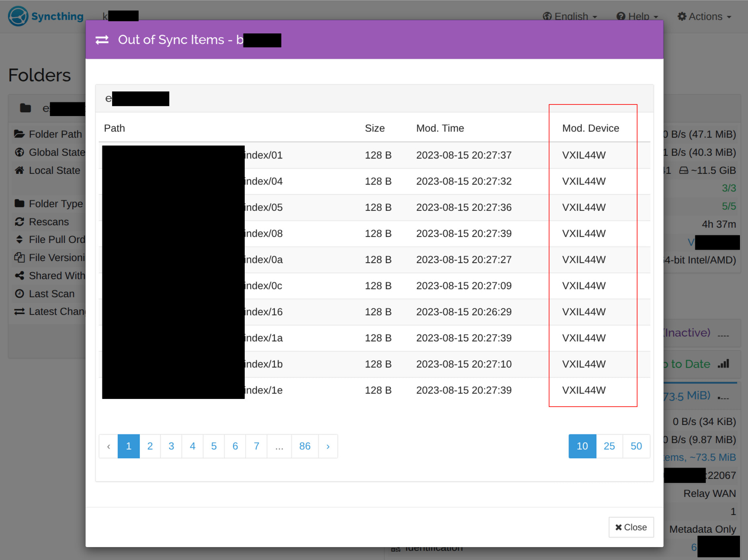Click the Last Scan clock icon
This screenshot has height=560, width=748.
19,294
